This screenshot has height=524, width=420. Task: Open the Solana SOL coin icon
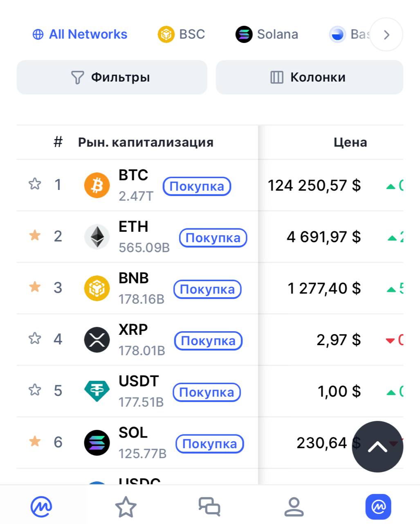coord(97,443)
